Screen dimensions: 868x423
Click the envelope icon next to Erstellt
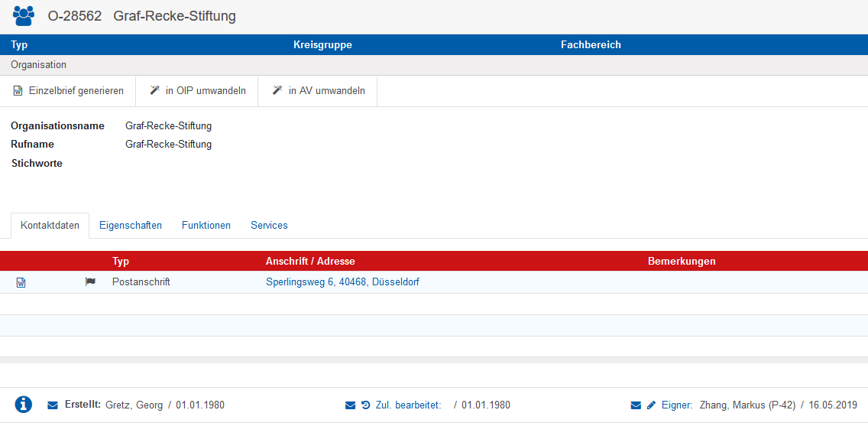pos(53,405)
